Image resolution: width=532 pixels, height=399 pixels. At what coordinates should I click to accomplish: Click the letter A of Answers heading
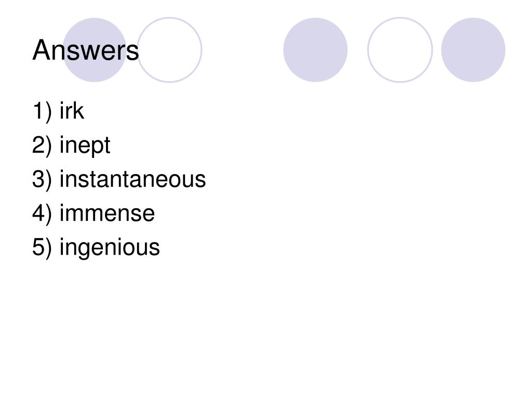pos(40,50)
